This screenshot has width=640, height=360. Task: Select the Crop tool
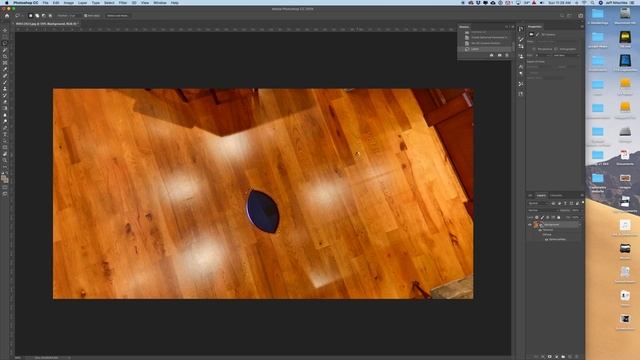(5, 56)
